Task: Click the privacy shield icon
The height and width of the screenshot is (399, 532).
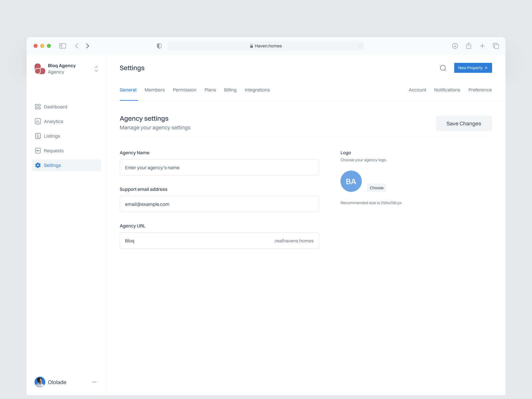Action: [159, 46]
